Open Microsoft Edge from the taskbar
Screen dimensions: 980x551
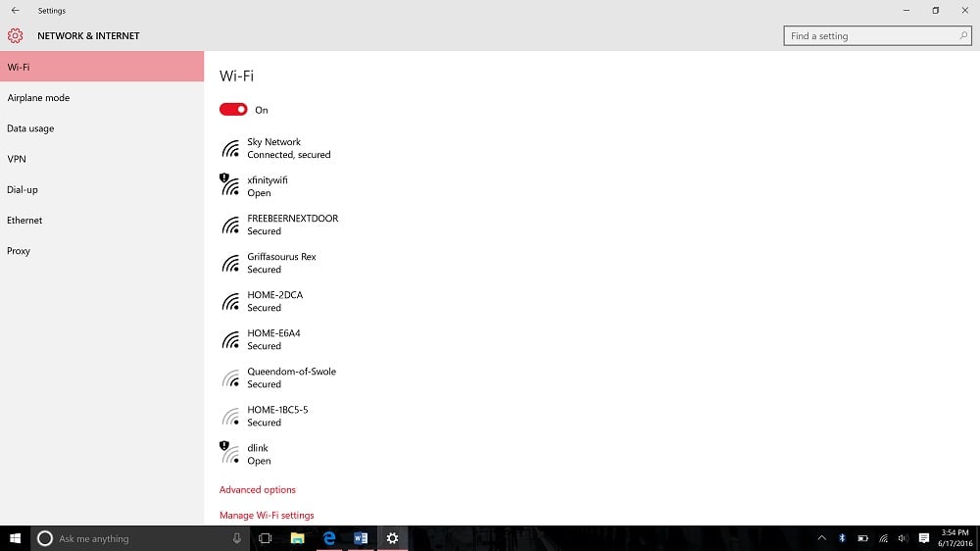point(328,538)
